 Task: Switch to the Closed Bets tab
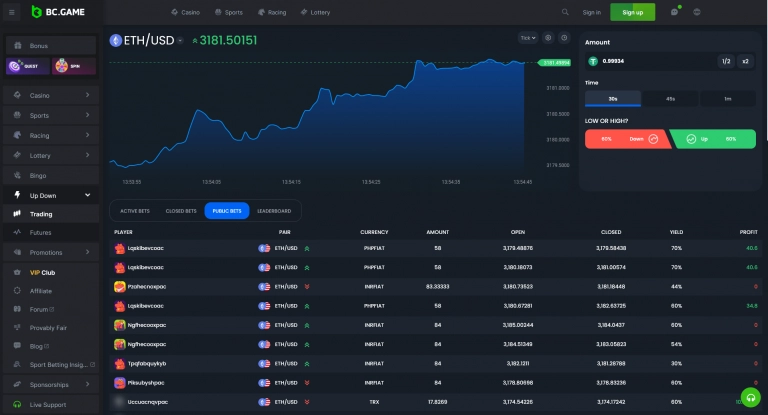(181, 211)
